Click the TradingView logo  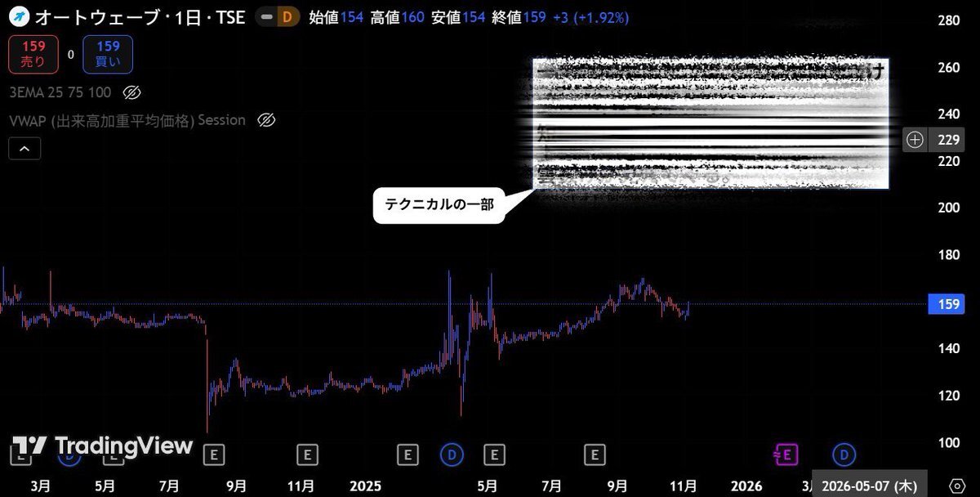click(x=102, y=446)
